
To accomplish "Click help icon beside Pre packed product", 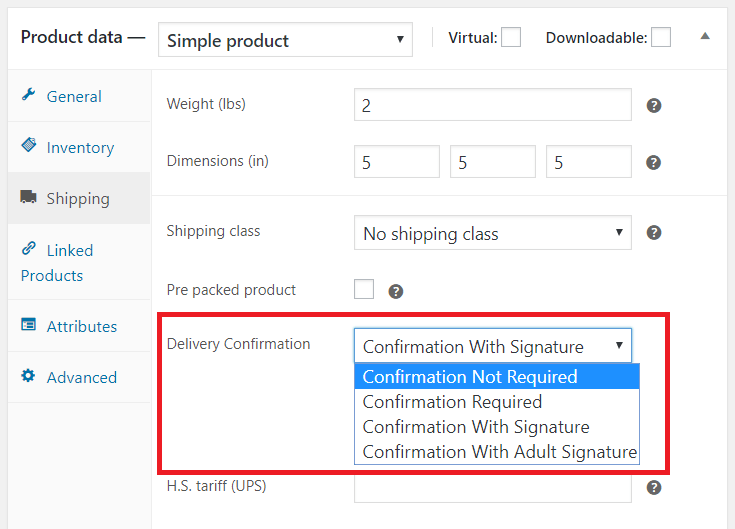I will [x=396, y=291].
